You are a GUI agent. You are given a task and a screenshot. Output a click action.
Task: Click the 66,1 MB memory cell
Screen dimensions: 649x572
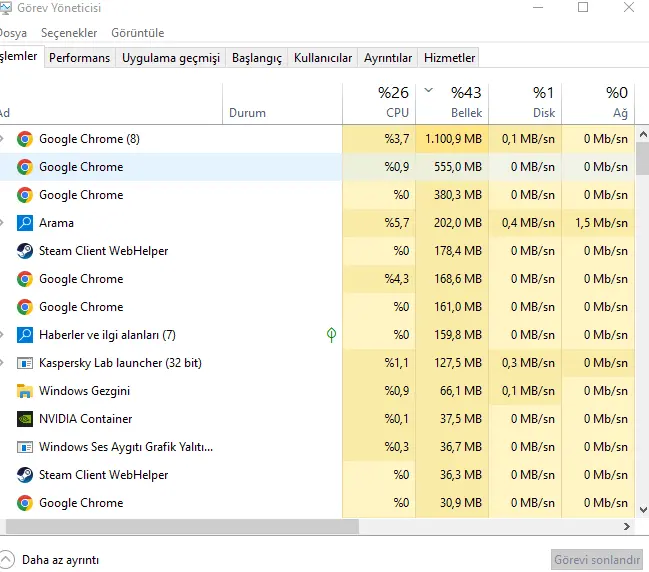452,391
